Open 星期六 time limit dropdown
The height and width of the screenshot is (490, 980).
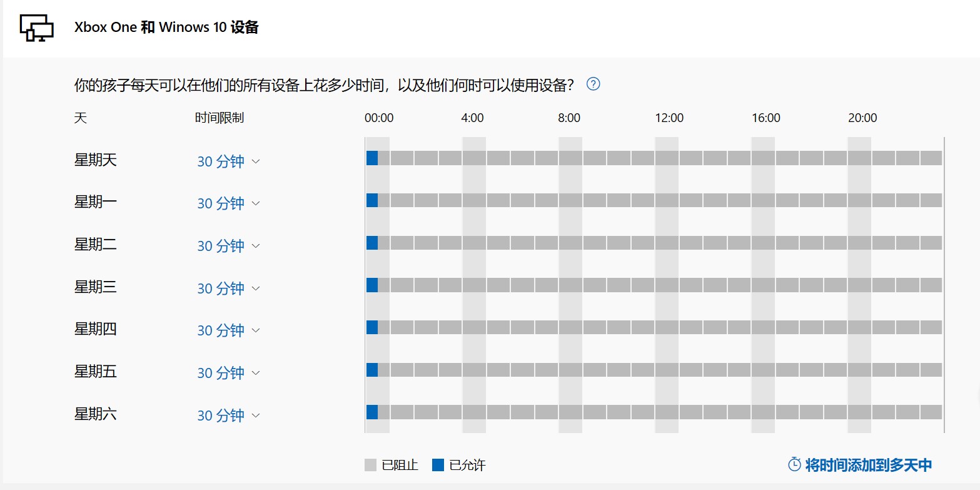pyautogui.click(x=228, y=416)
